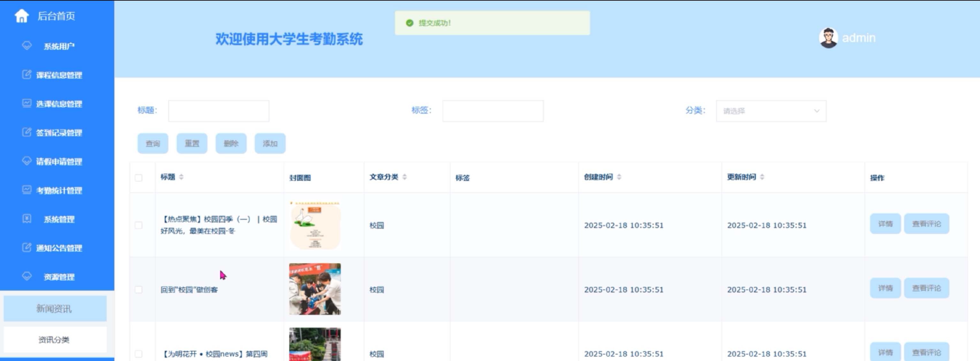Open the 分类 dropdown selector
Viewport: 980px width, 361px height.
(x=771, y=111)
